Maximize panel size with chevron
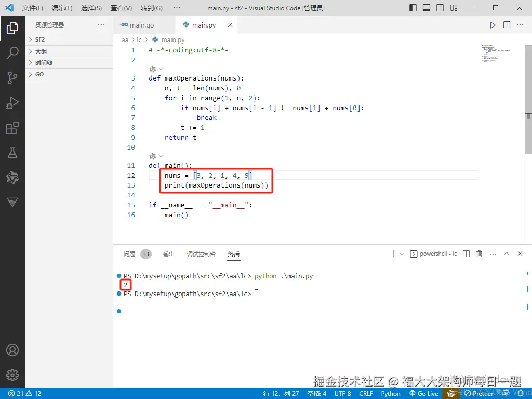 point(506,254)
